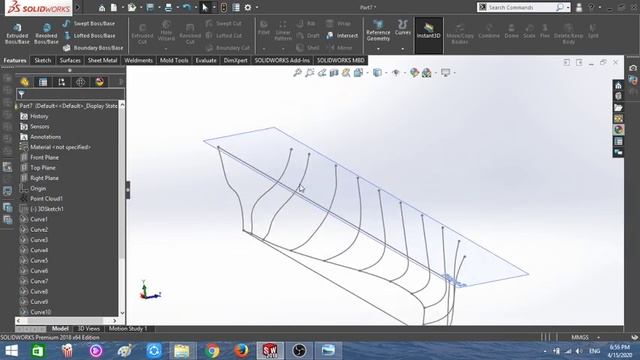The image size is (640, 360).
Task: Click Undo icon
Action: pyautogui.click(x=187, y=8)
